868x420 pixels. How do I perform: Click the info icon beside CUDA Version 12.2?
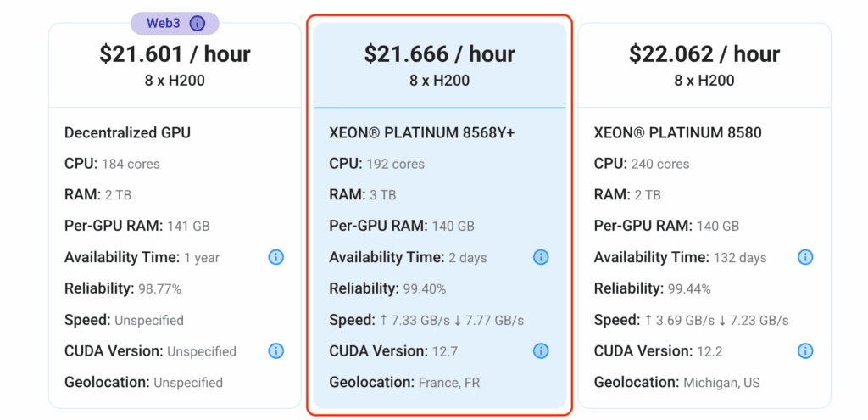pyautogui.click(x=805, y=350)
